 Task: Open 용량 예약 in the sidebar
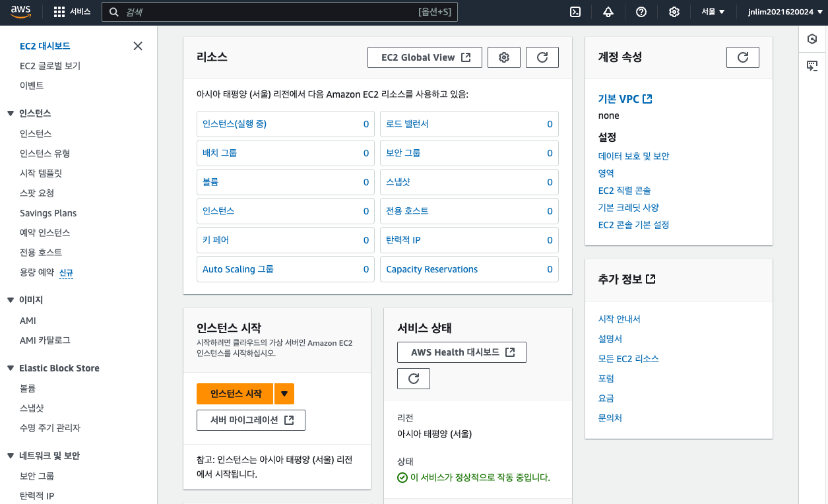[37, 272]
